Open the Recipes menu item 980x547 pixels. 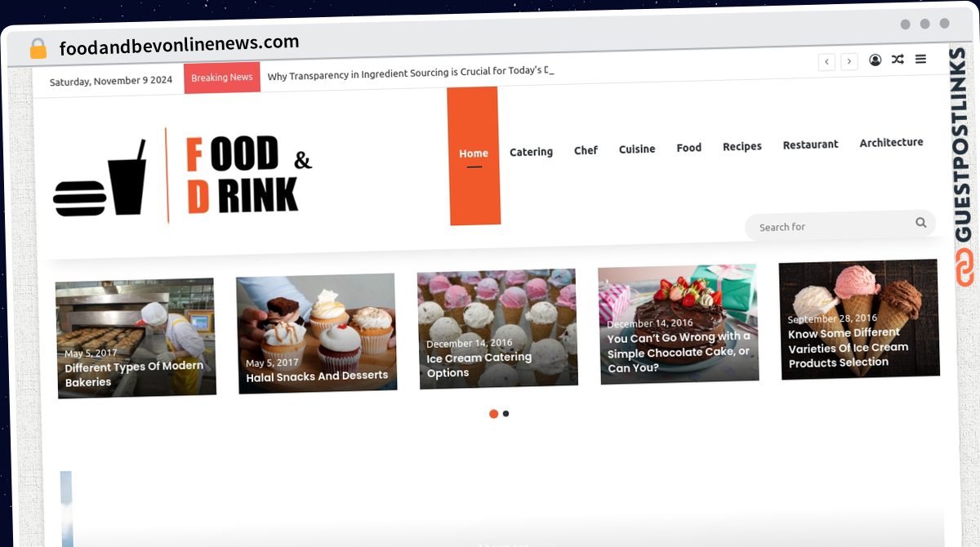[x=742, y=147]
